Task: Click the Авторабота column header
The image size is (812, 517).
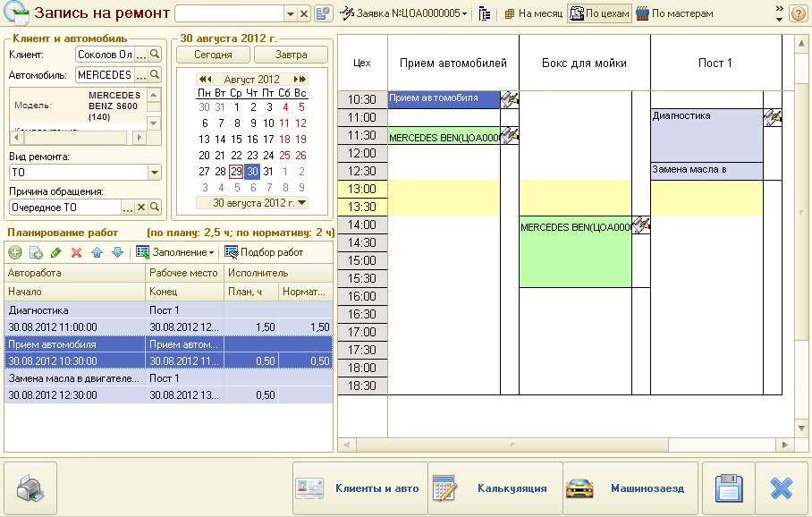Action: pos(74,273)
